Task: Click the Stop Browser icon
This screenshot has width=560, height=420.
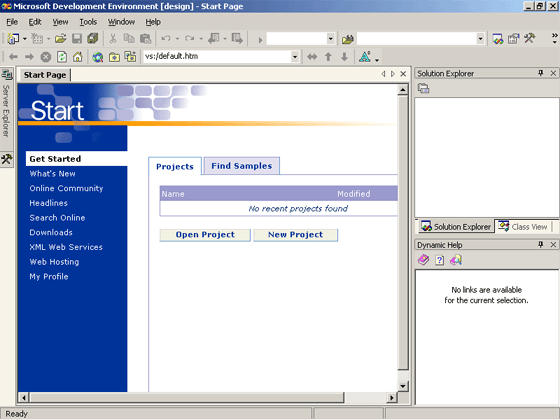Action: pyautogui.click(x=46, y=56)
